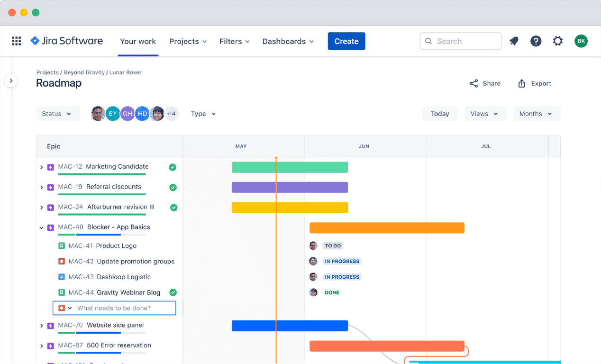Click the Share icon next to Share label

[x=474, y=83]
